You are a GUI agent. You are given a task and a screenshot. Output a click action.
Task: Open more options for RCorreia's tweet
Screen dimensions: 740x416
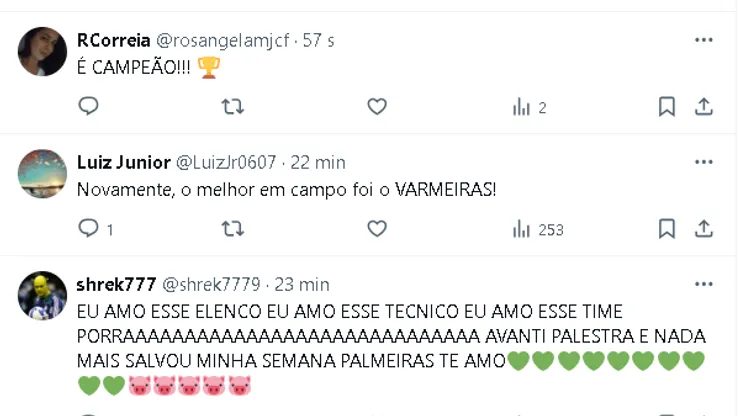tap(704, 40)
